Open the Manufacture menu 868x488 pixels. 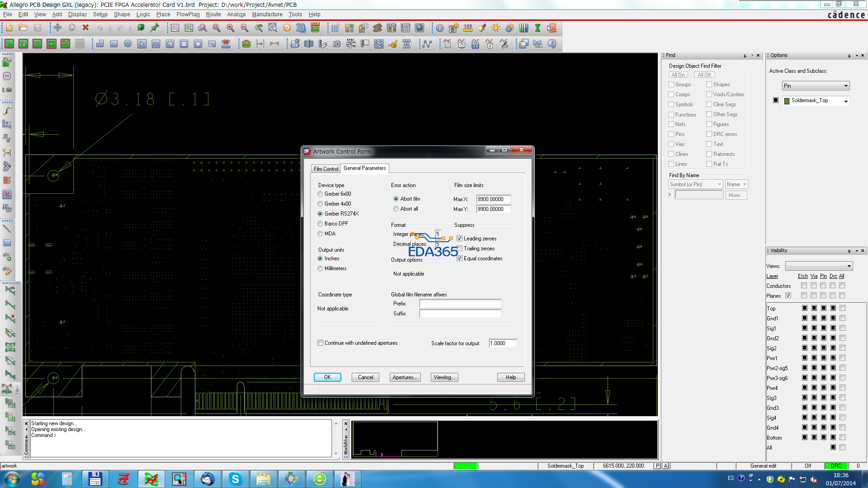267,14
